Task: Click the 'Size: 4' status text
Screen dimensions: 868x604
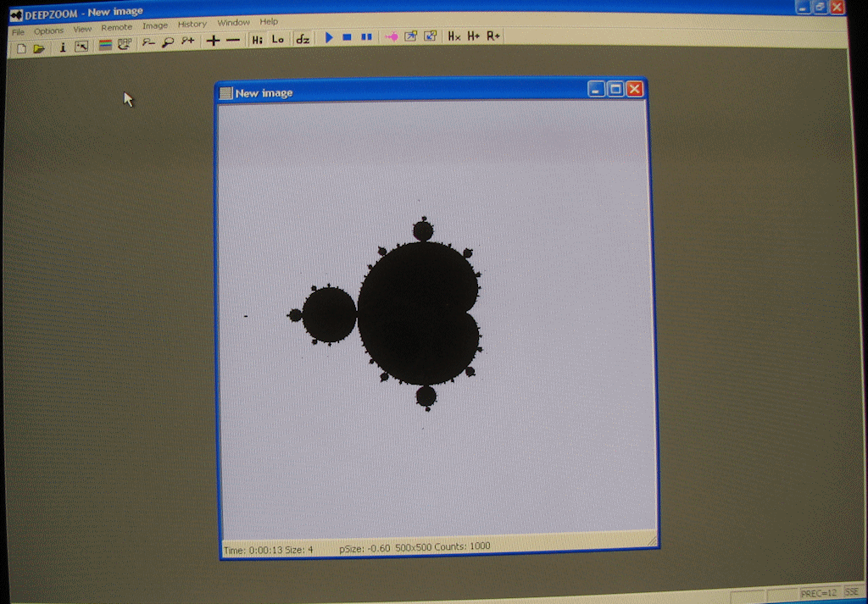Action: (299, 550)
